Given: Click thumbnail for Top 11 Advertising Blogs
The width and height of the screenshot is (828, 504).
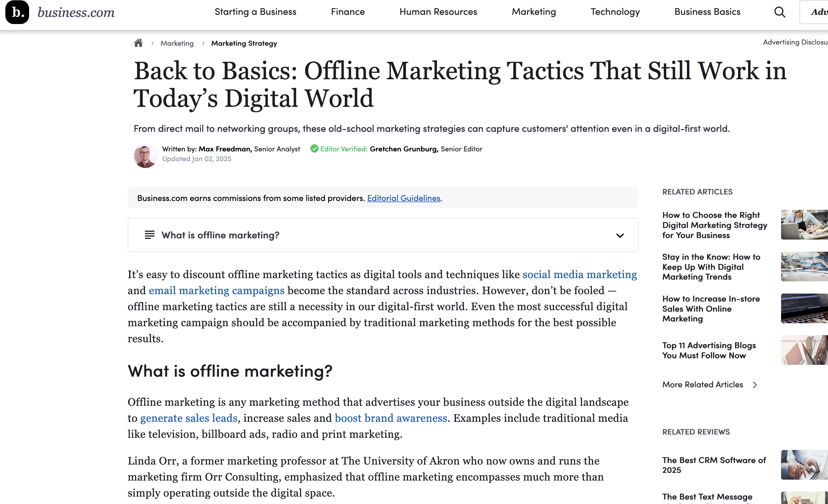Looking at the screenshot, I should pos(804,350).
